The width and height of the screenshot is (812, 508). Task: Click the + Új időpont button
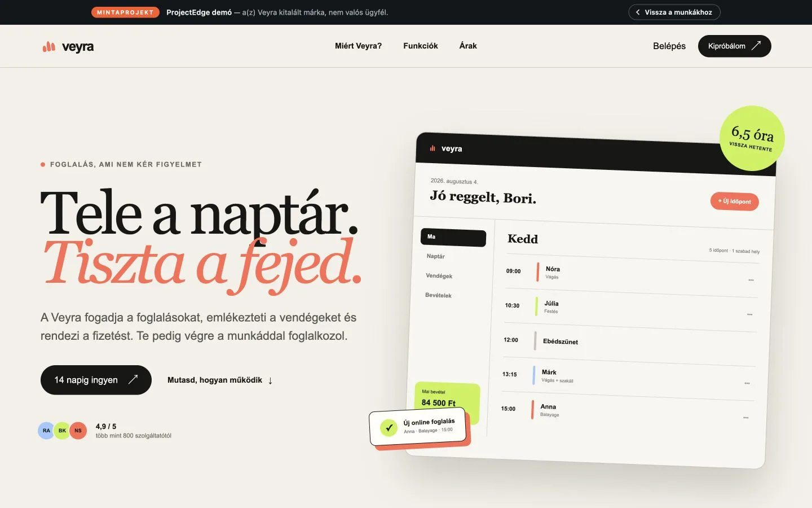pos(734,202)
